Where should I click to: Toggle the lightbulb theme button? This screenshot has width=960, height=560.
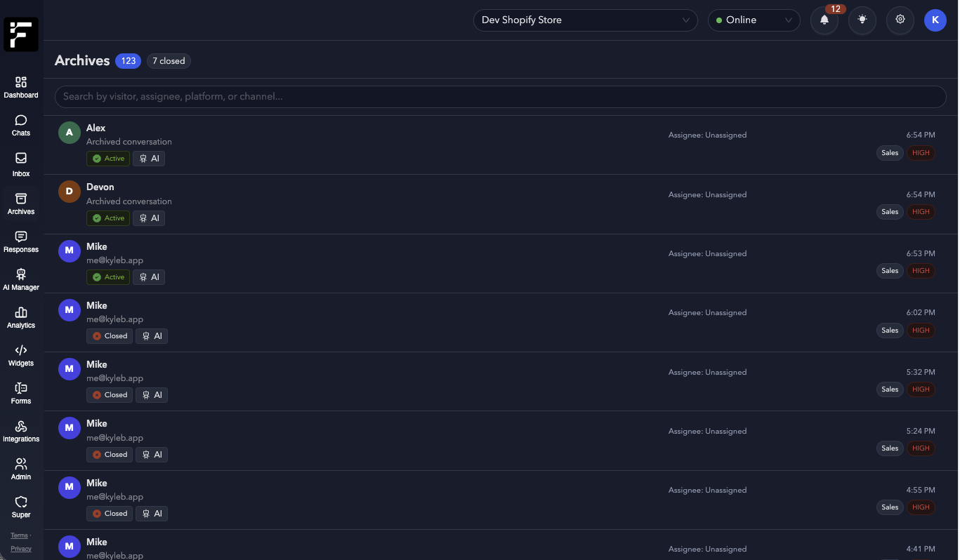point(862,20)
